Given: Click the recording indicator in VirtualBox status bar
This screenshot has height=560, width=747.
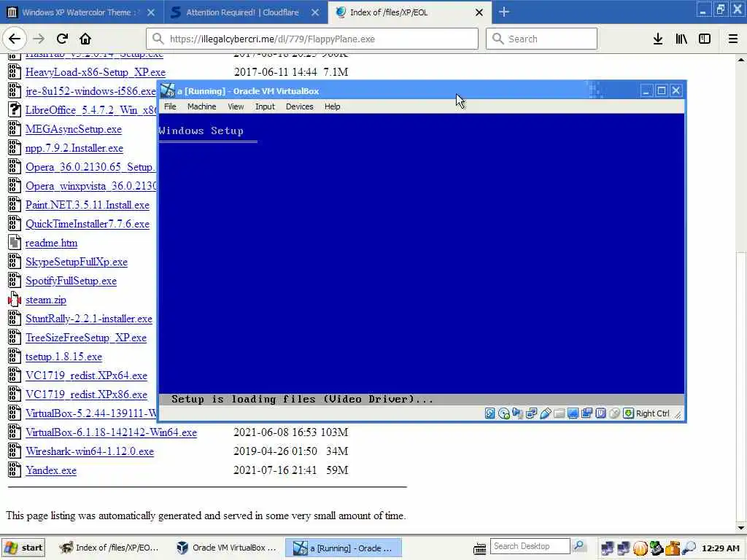Looking at the screenshot, I should click(x=587, y=413).
